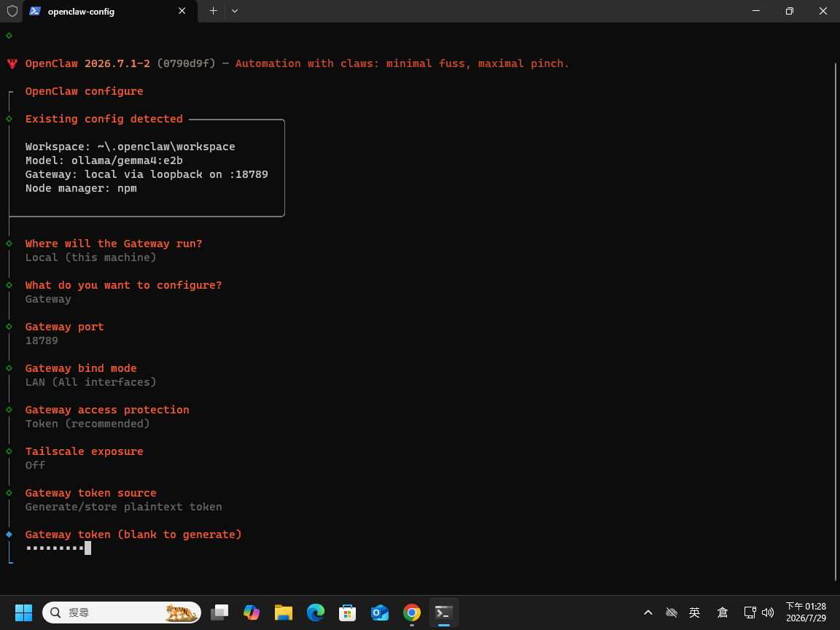Screen dimensions: 840x630
Task: Click the 'OpenClaw configure' heading text
Action: pos(84,91)
